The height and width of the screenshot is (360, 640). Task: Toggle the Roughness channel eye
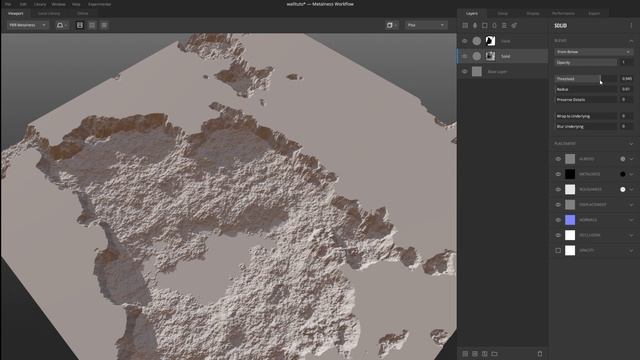tap(558, 189)
